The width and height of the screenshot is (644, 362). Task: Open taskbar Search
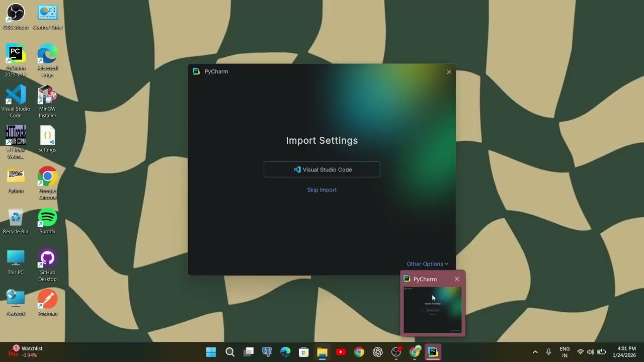230,352
